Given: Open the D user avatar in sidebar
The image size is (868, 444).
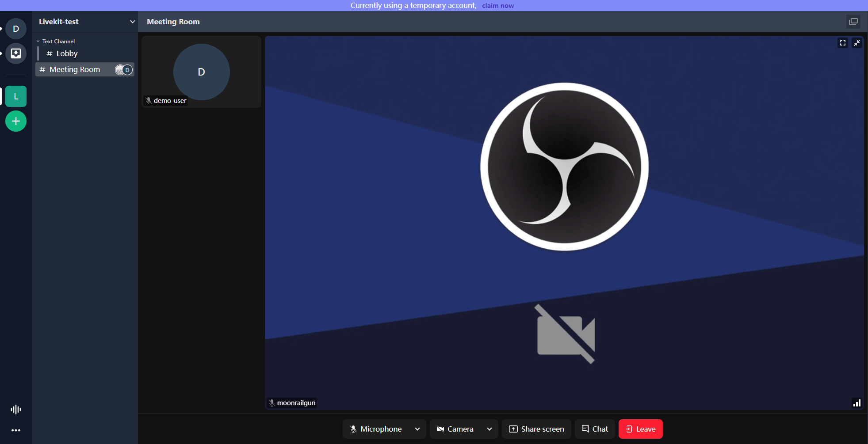Looking at the screenshot, I should click(x=16, y=29).
